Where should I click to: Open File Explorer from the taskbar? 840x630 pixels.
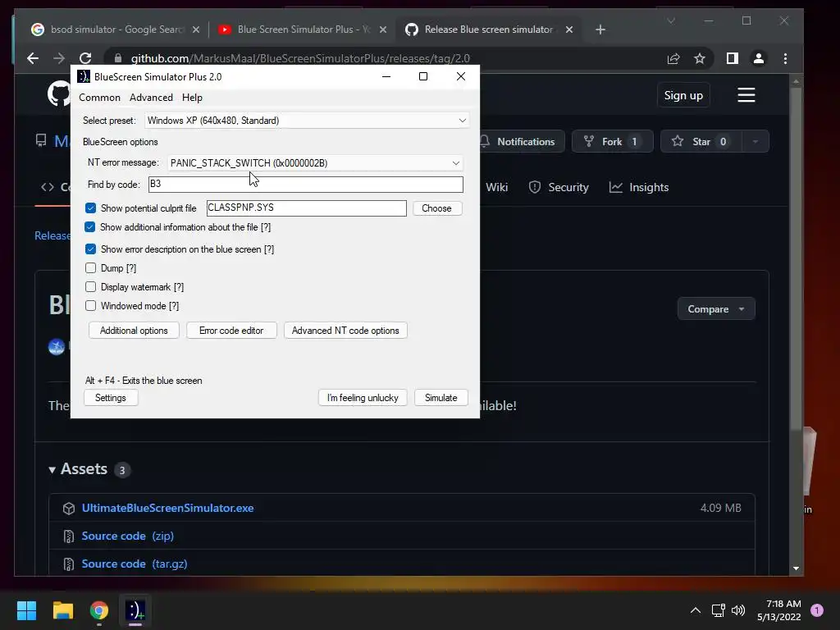click(x=62, y=610)
